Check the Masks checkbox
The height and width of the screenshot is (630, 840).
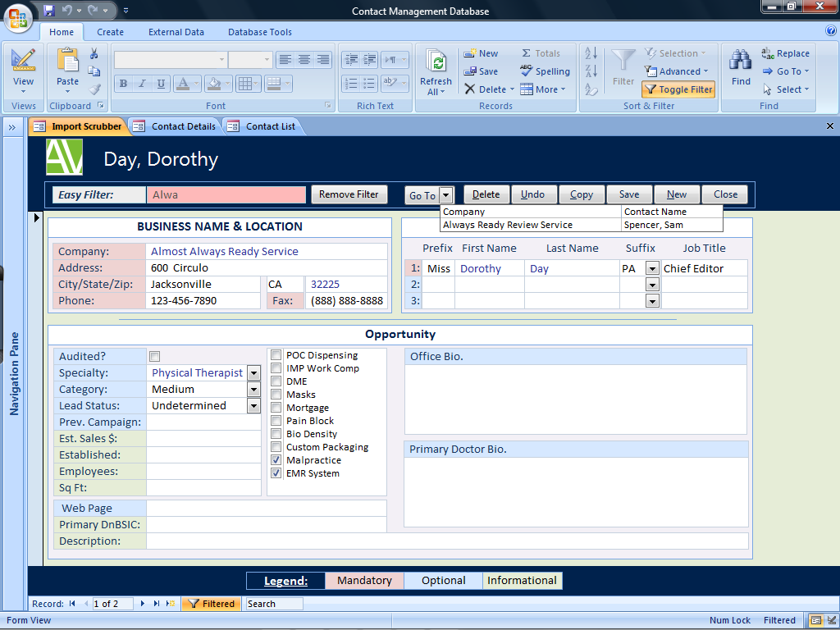(276, 395)
